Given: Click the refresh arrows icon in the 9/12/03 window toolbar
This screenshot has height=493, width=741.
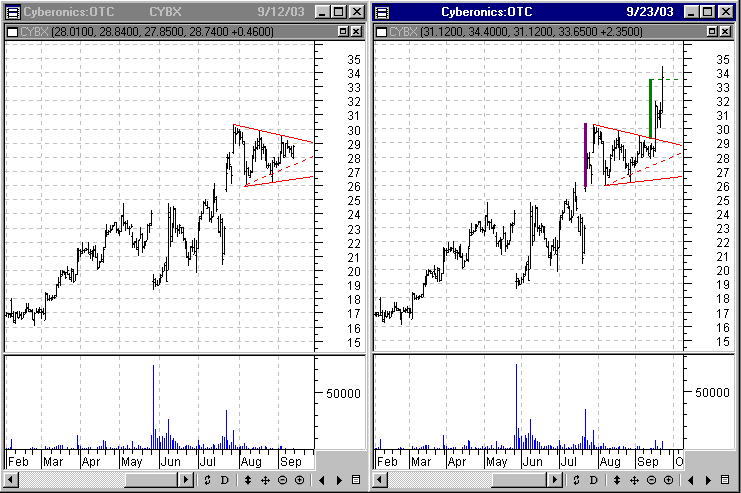Looking at the screenshot, I should tap(207, 480).
